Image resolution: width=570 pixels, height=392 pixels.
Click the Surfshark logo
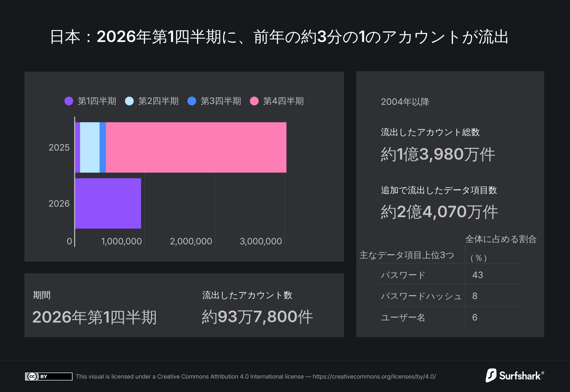(514, 376)
